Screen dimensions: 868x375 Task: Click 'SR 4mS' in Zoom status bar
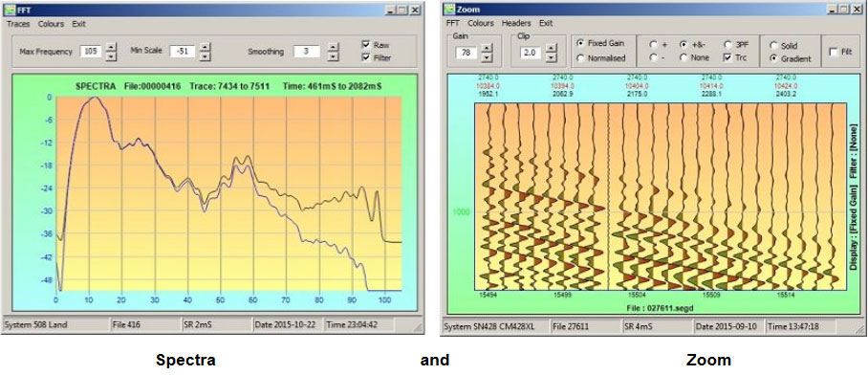pos(639,326)
